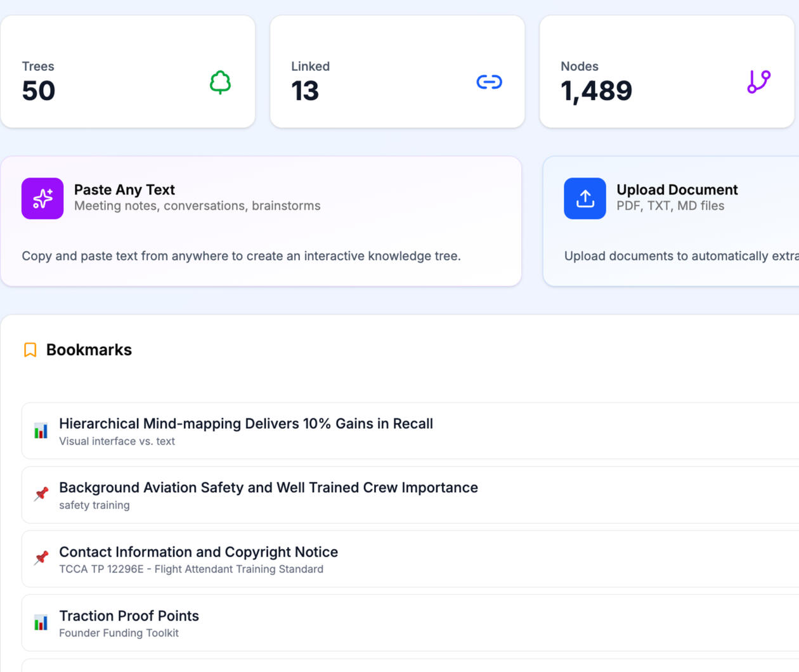Open Traction Proof Points bookmark

(410, 623)
